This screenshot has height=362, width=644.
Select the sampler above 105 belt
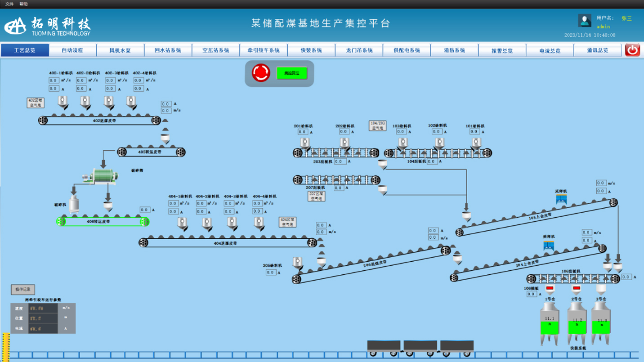point(561,199)
